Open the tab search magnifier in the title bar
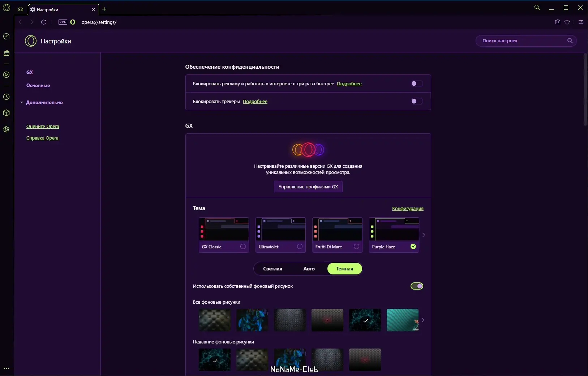The width and height of the screenshot is (588, 376). [537, 7]
